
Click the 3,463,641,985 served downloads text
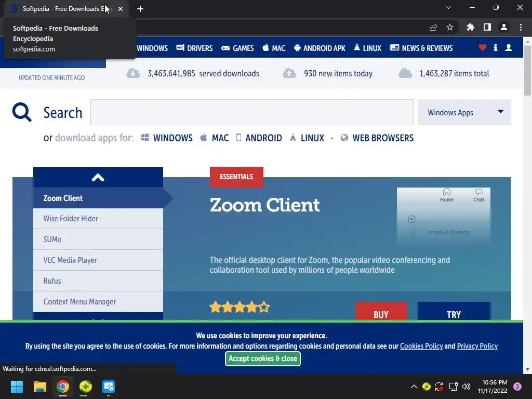[x=203, y=74]
